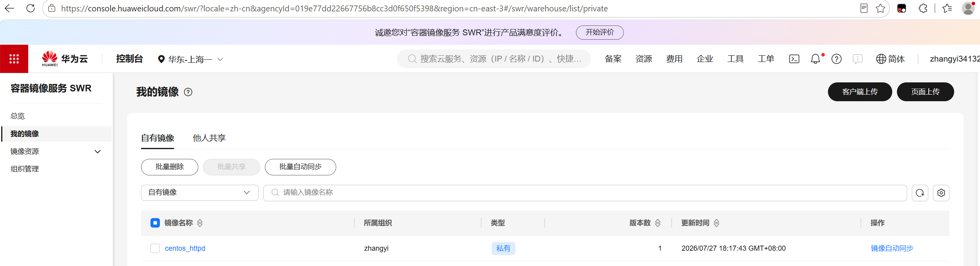Click the 2026/07/27 18:17:43 update time
Viewport: 980px width, 266px height.
pyautogui.click(x=734, y=248)
